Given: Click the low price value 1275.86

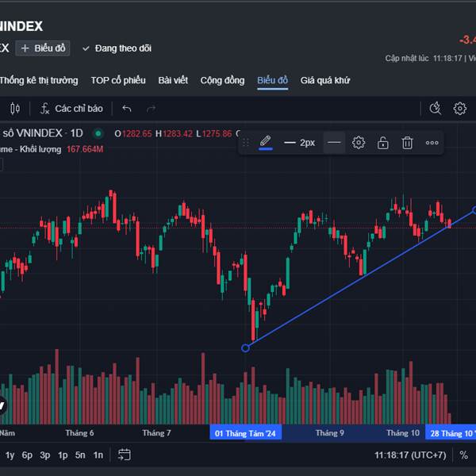Looking at the screenshot, I should (x=217, y=133).
